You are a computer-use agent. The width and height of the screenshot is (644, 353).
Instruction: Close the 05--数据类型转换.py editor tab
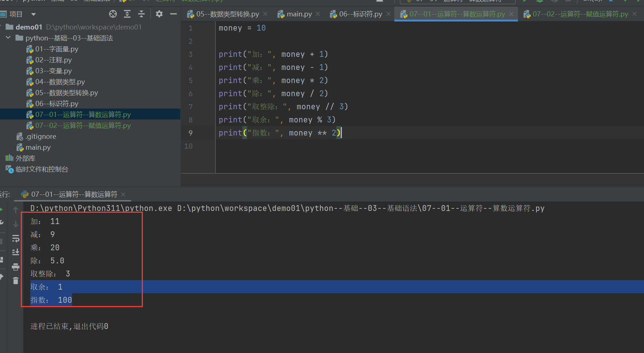coord(265,14)
